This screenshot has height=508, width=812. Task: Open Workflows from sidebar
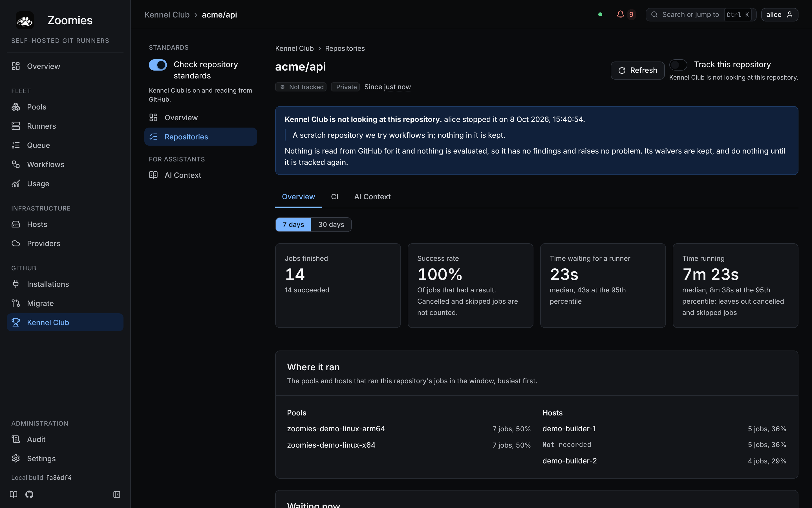[65, 164]
